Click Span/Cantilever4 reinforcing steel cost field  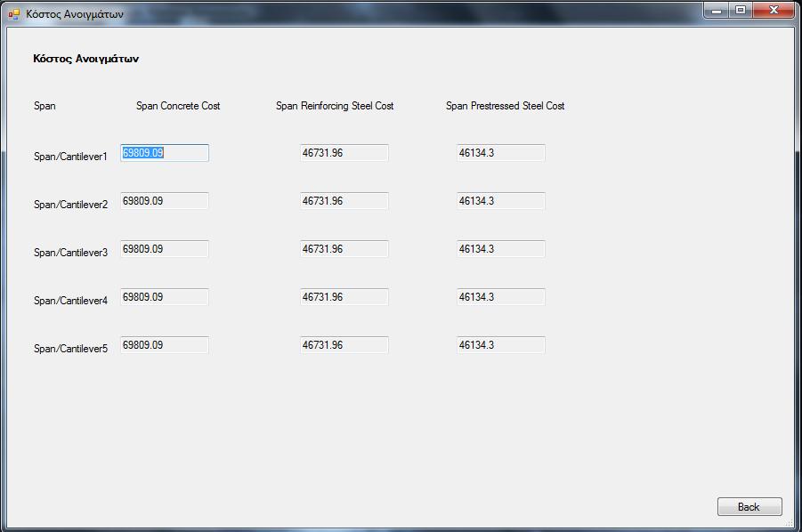[x=344, y=297]
